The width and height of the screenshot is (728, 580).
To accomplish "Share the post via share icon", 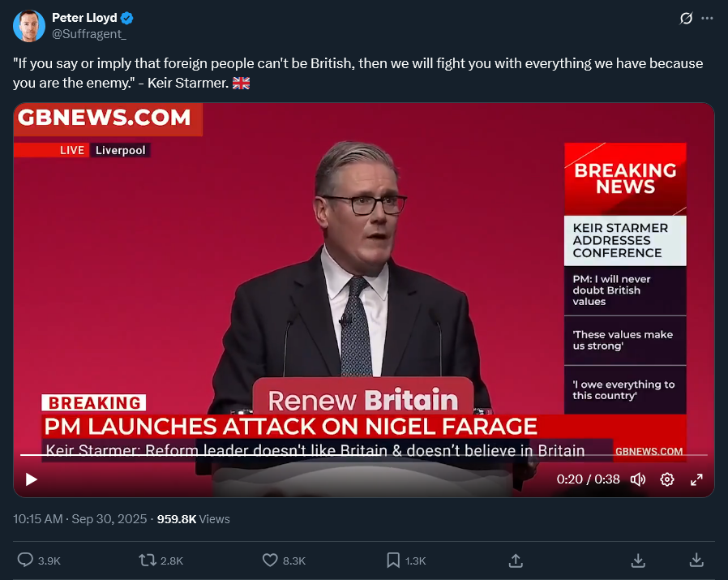I will tap(515, 560).
